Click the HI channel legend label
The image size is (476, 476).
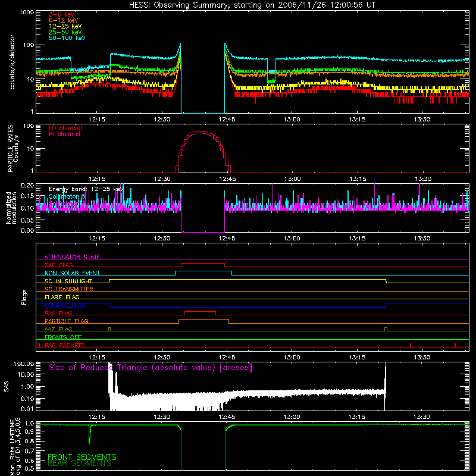65,134
